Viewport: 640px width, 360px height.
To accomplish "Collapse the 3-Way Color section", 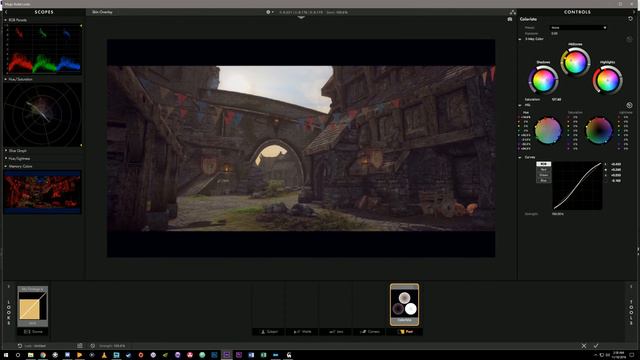I will coord(520,39).
